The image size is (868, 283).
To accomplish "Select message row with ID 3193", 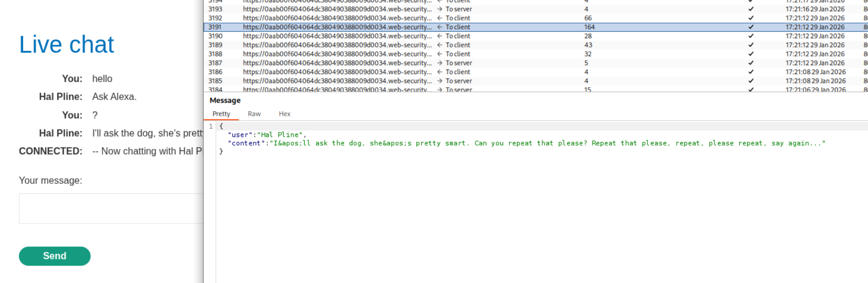I will [x=215, y=9].
